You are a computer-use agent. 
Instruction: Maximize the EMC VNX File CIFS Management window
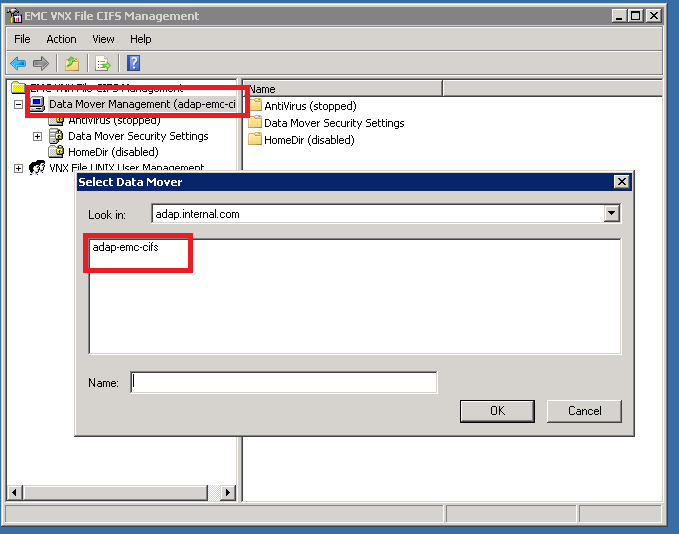pyautogui.click(x=636, y=16)
